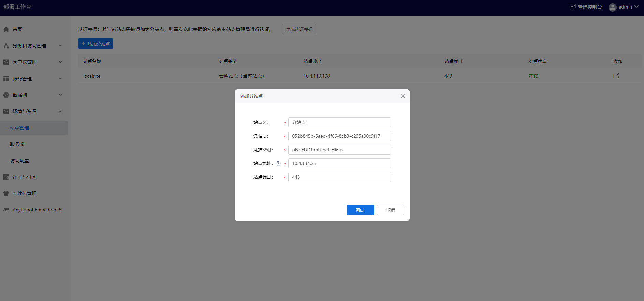Expand the 服务管理 menu arrow

[x=60, y=79]
